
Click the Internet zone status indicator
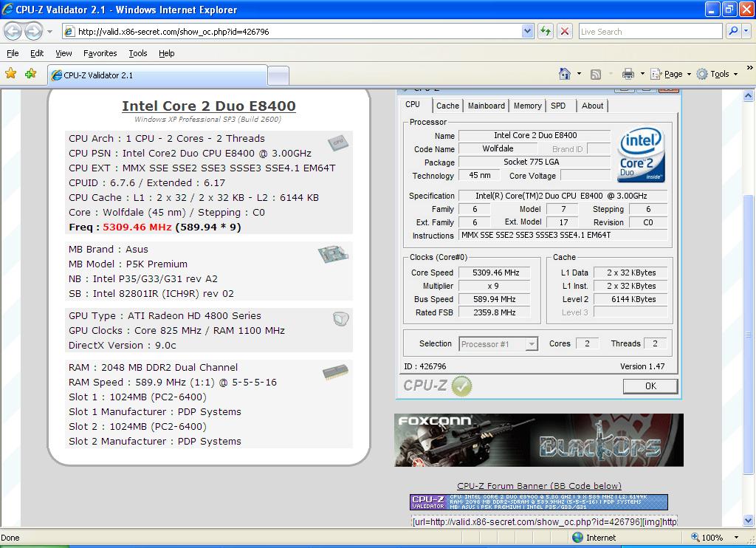pos(594,538)
